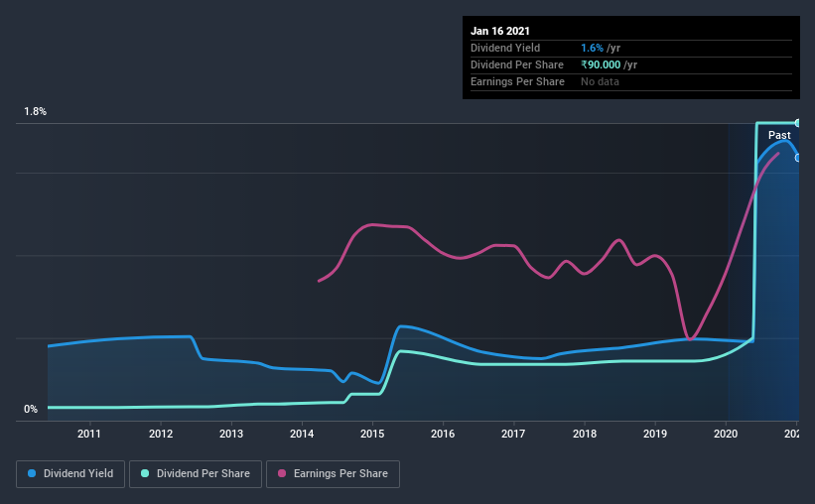Toggle the Dividend Per Share legend button
Image resolution: width=815 pixels, height=504 pixels.
pos(196,474)
